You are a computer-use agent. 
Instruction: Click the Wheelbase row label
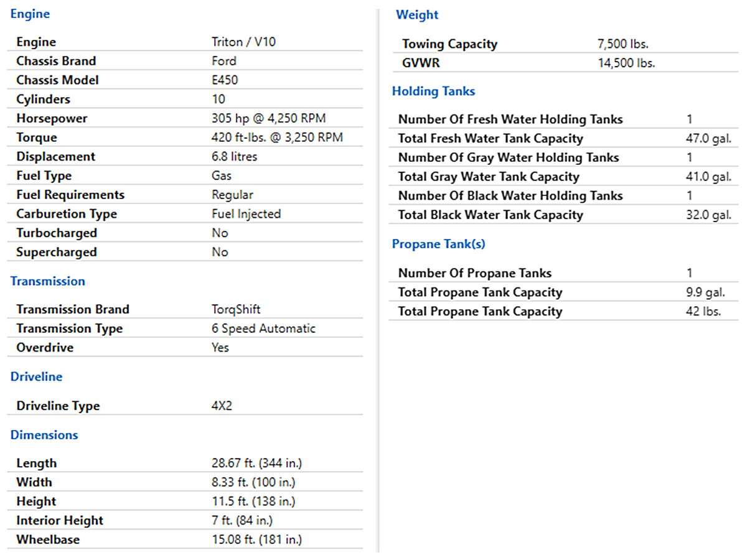tap(48, 539)
